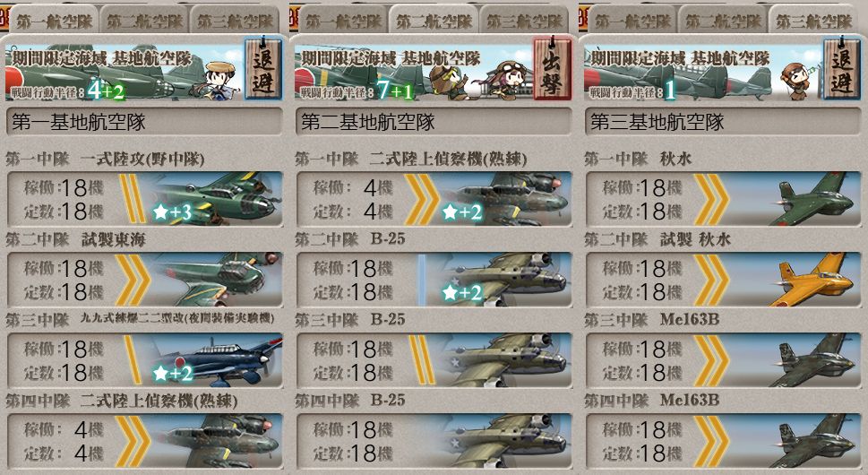Click the 第一基地航空隊 name field

pos(144,123)
